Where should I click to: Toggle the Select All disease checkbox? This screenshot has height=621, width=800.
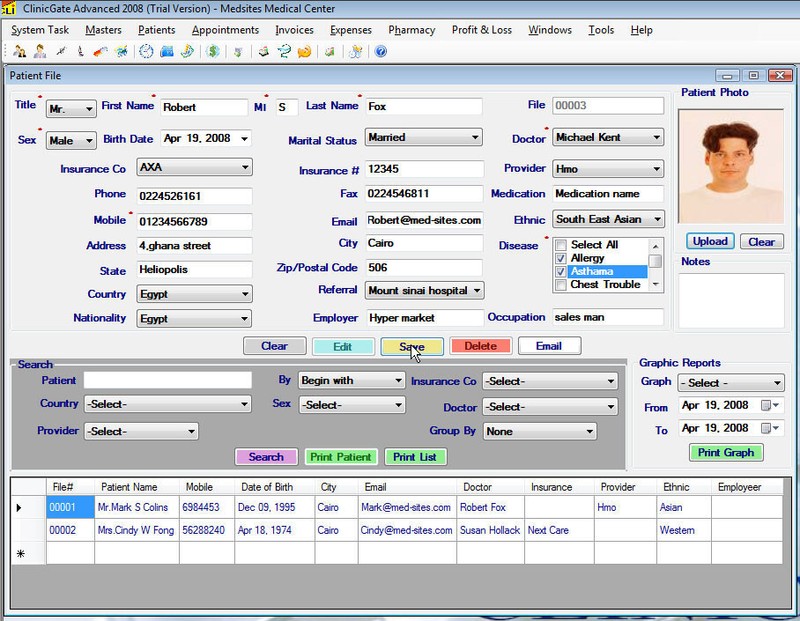561,245
